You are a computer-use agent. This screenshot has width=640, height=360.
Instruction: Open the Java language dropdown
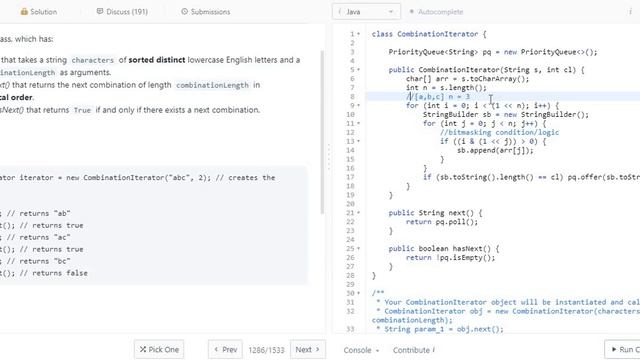pos(366,12)
